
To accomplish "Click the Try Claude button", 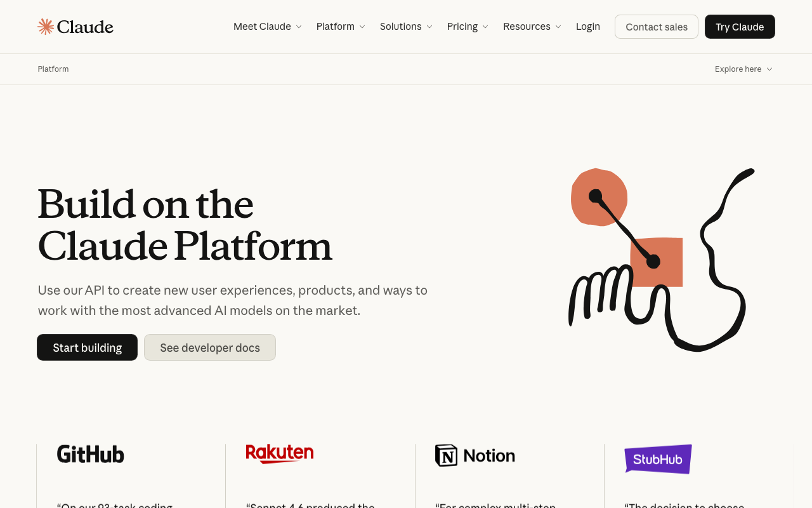I will tap(740, 27).
